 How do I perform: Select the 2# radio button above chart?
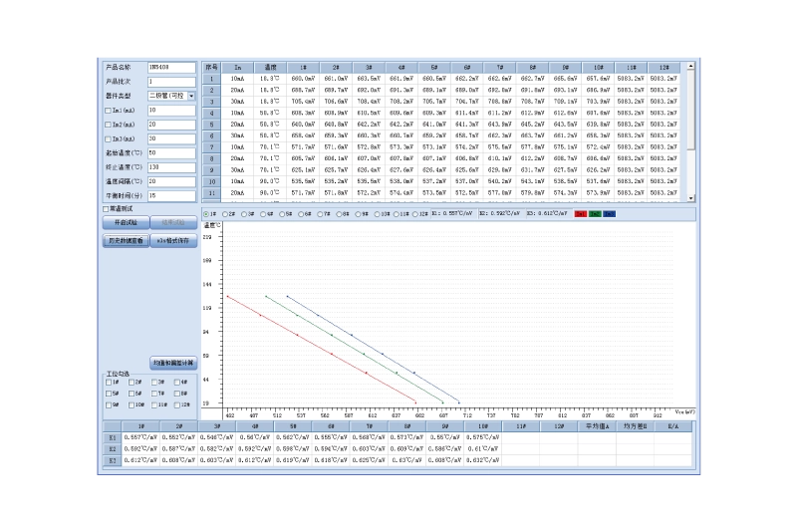click(x=224, y=214)
